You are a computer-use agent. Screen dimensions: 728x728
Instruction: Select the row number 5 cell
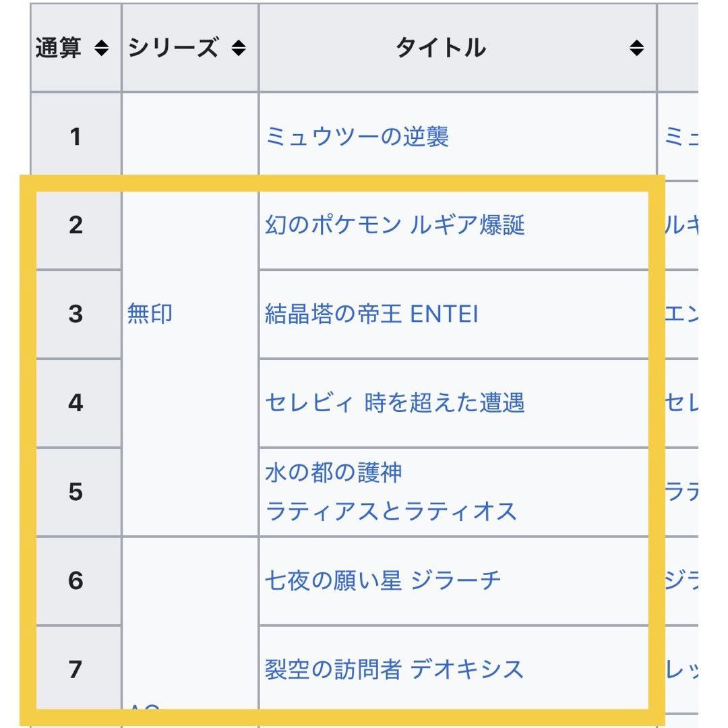pos(75,492)
